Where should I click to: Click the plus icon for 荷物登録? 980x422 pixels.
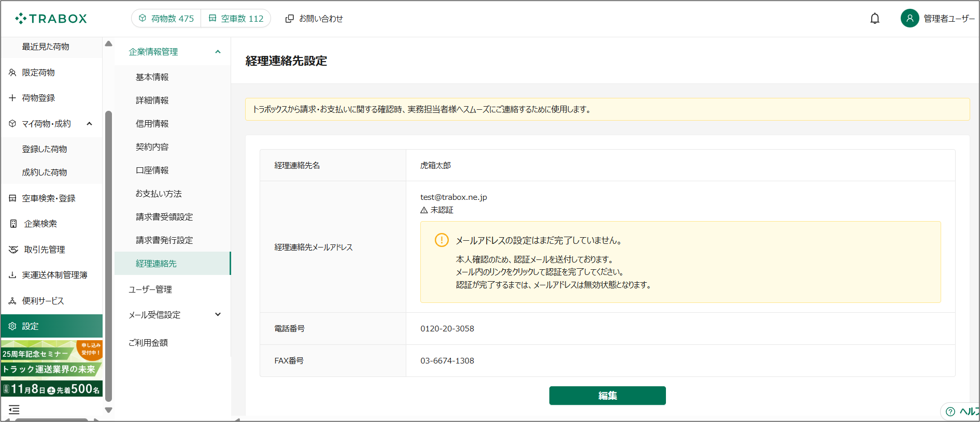pos(12,98)
